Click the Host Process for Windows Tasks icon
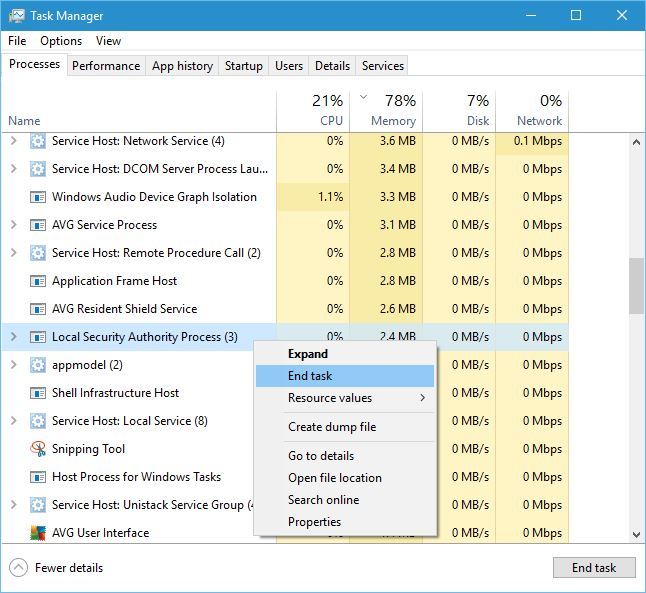Viewport: 646px width, 593px height. click(38, 477)
